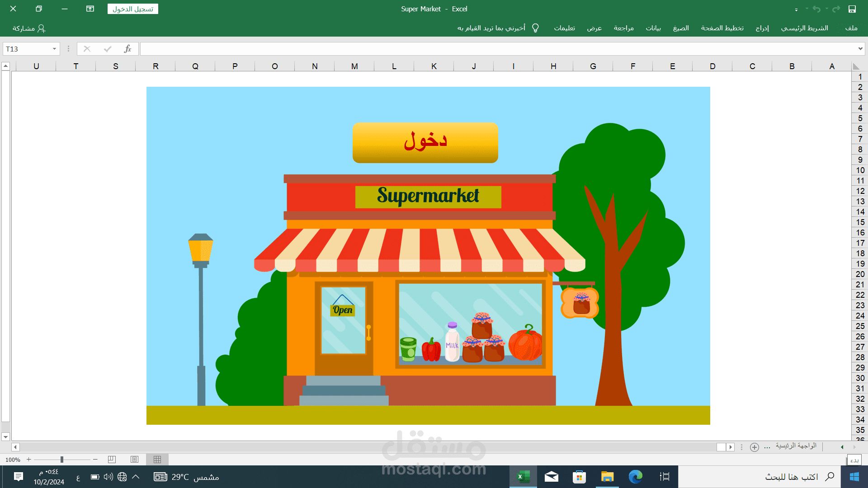Open the notification center icon
The image size is (868, 488).
(19, 477)
